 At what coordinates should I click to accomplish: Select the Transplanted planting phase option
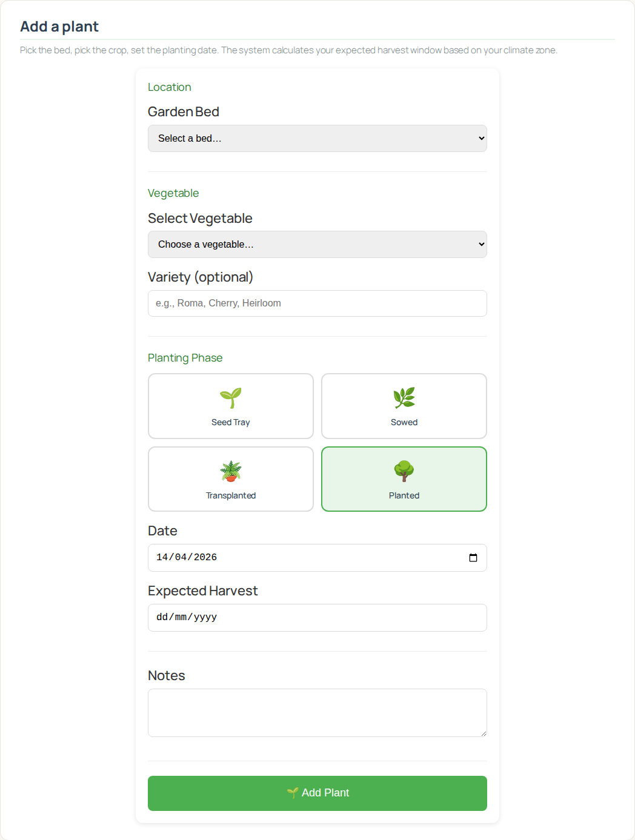point(231,479)
